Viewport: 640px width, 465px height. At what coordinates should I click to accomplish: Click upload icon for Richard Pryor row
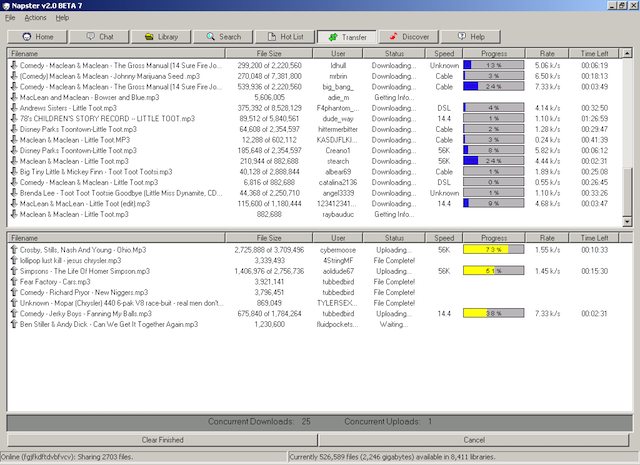14,292
